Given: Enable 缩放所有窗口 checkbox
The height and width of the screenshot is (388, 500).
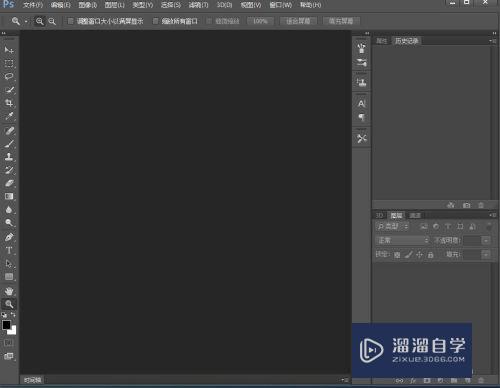Looking at the screenshot, I should coord(155,21).
